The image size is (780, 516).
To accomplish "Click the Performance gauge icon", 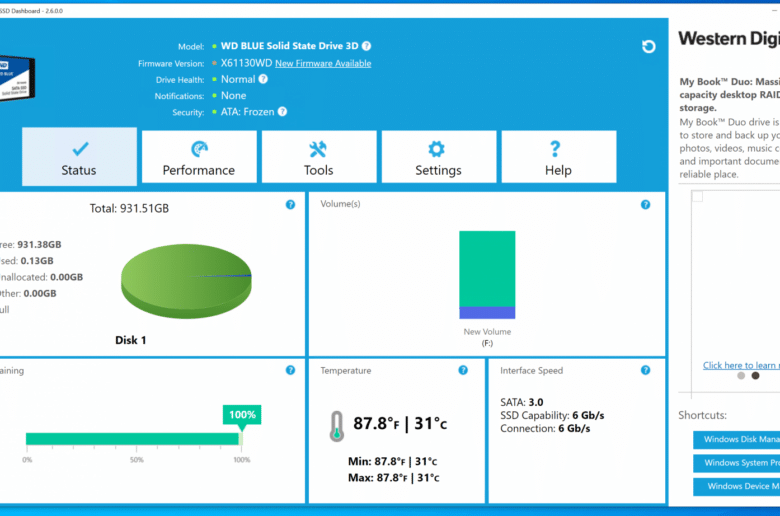I will pyautogui.click(x=199, y=149).
